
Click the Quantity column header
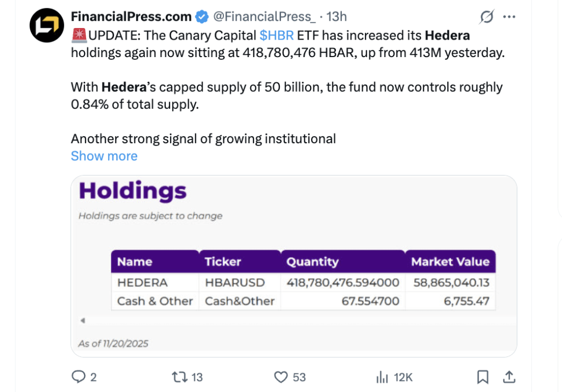click(312, 262)
